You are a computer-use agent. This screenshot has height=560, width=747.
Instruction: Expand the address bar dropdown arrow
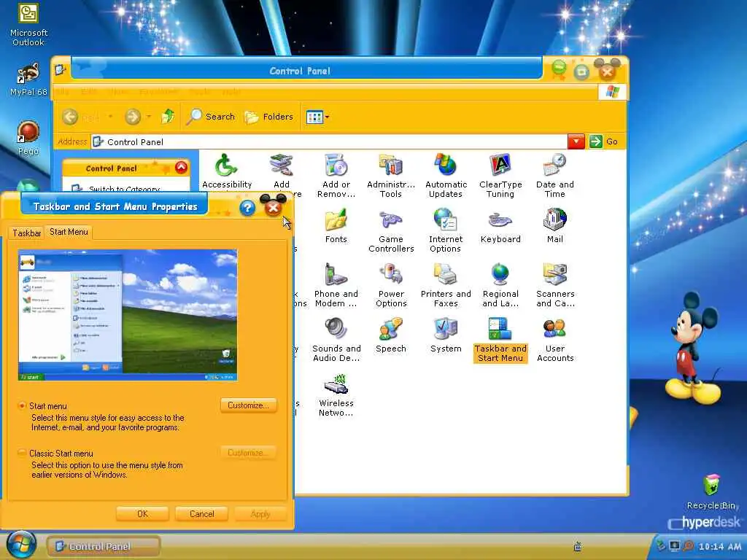pyautogui.click(x=576, y=141)
